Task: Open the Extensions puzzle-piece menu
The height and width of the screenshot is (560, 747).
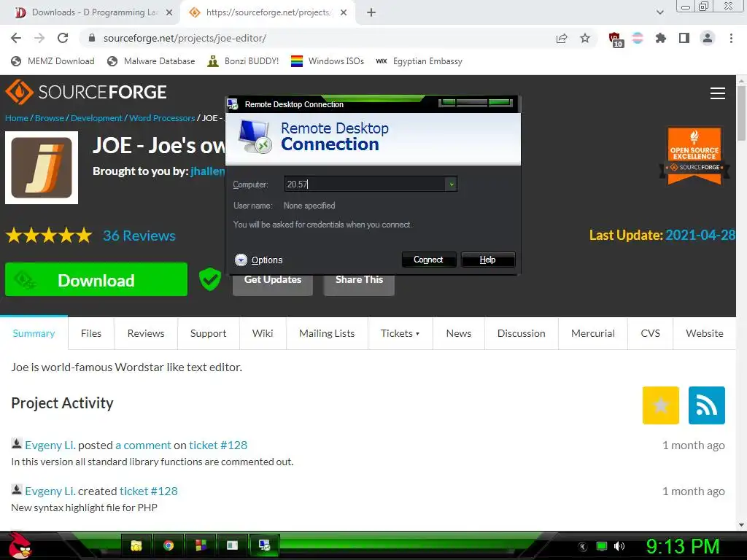Action: (661, 38)
